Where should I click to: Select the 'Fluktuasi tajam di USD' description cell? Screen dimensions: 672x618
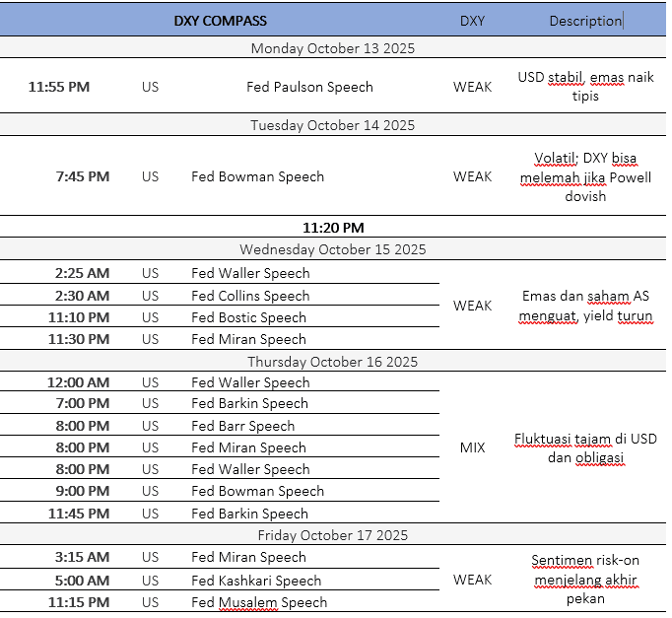click(585, 447)
